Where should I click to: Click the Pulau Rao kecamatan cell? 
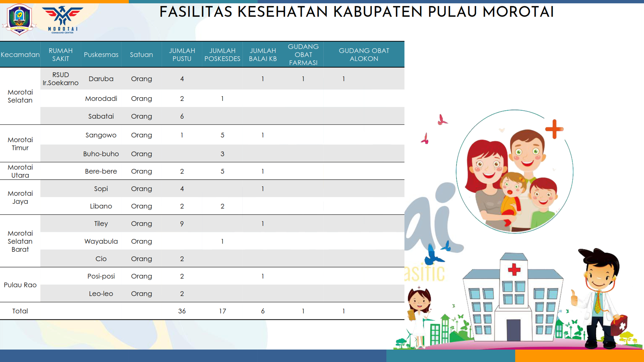pos(20,285)
